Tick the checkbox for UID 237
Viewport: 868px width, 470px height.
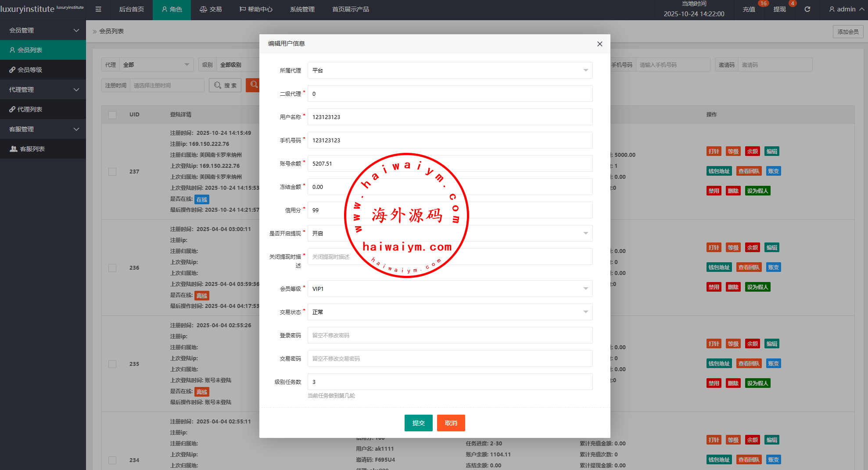pyautogui.click(x=112, y=172)
